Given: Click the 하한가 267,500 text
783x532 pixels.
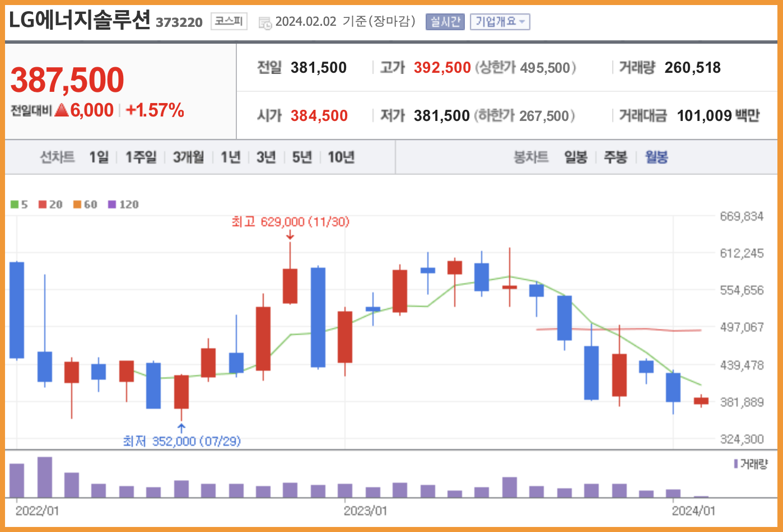Looking at the screenshot, I should click(525, 116).
